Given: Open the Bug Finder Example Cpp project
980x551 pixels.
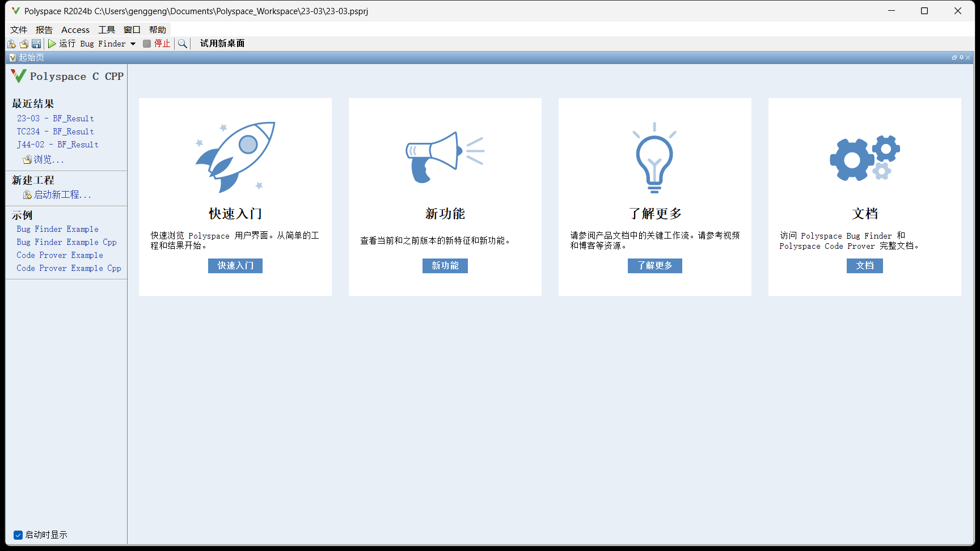Looking at the screenshot, I should click(x=67, y=242).
